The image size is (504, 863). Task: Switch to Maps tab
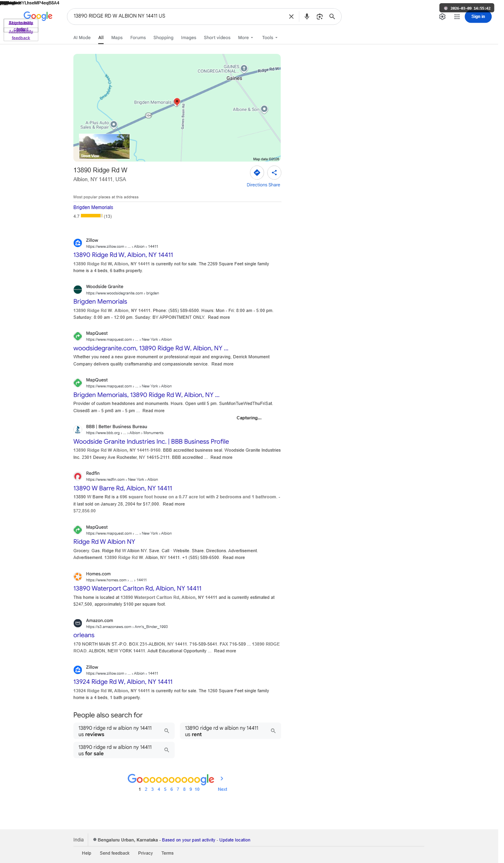(117, 38)
